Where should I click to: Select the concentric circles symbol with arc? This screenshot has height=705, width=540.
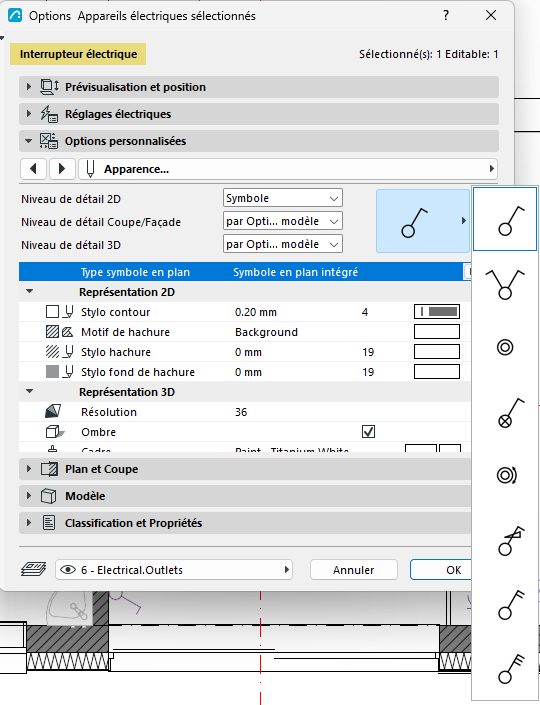pyautogui.click(x=507, y=475)
